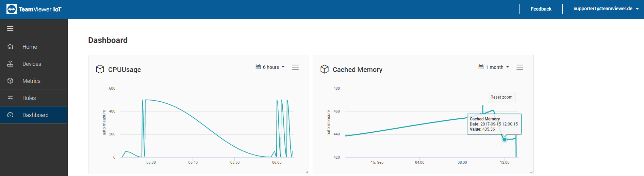Click the TeamViewer IoT logo icon
The height and width of the screenshot is (176, 644).
[x=12, y=9]
